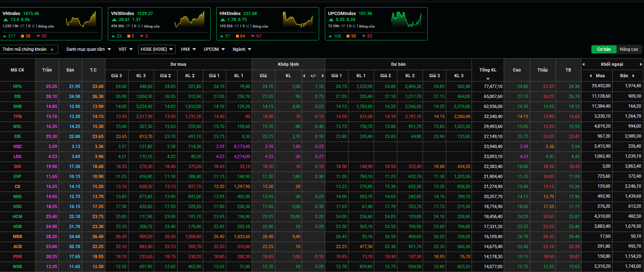Open the HSG stock symbol
644x272 pixels.
[x=17, y=207]
